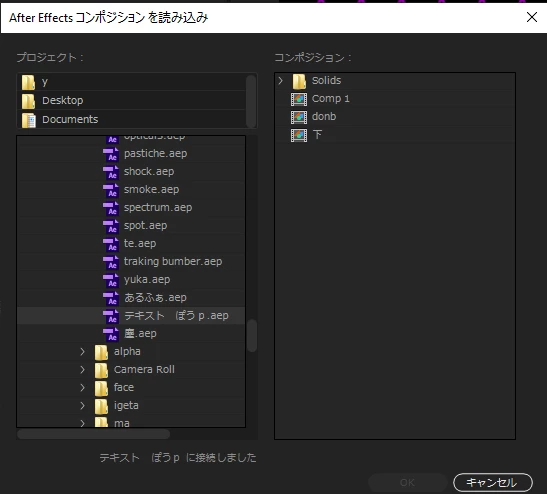Click the Ae icon of te.aep
The height and width of the screenshot is (494, 547).
point(111,244)
